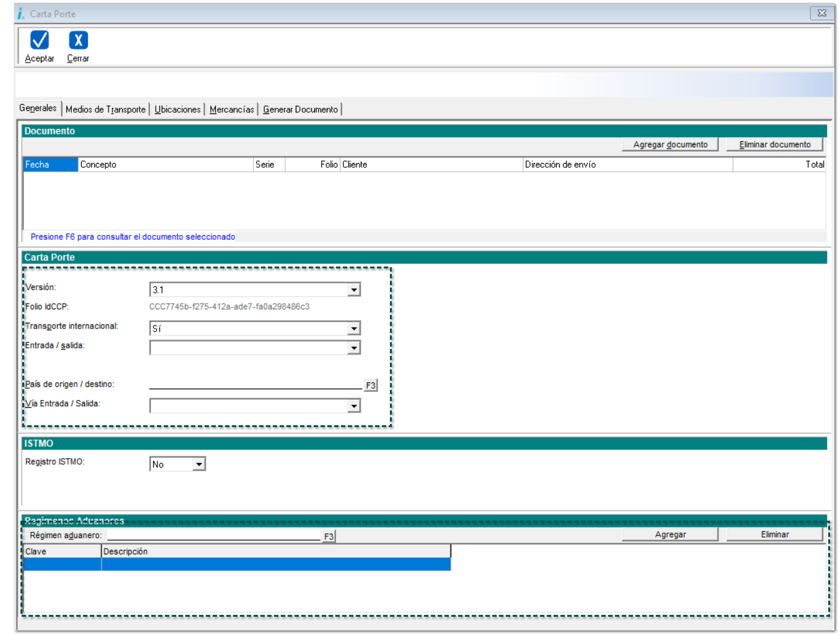The image size is (840, 636).
Task: Go to the Mercancías tab
Action: tap(231, 110)
